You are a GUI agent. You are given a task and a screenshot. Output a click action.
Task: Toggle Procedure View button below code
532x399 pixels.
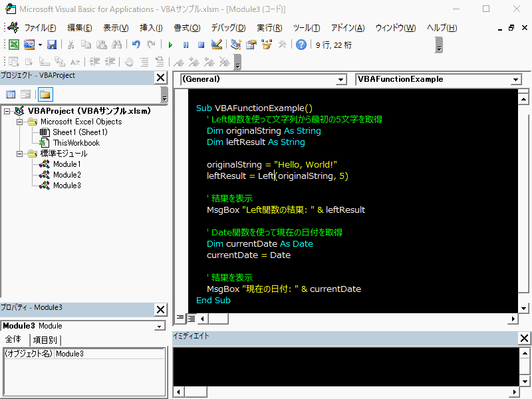pos(180,319)
